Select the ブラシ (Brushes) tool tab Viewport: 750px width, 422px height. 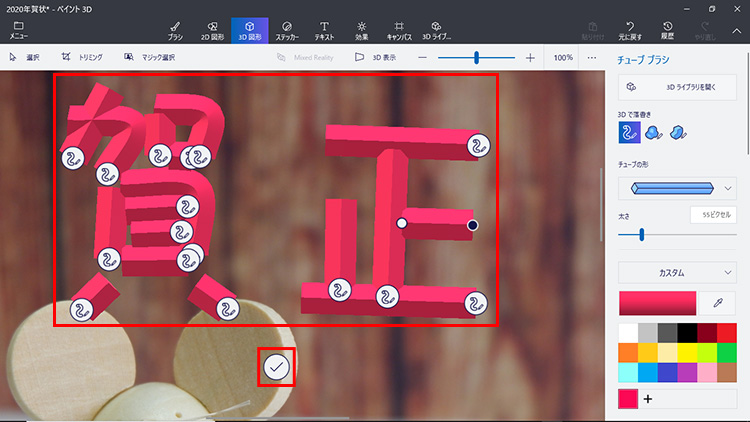click(175, 30)
